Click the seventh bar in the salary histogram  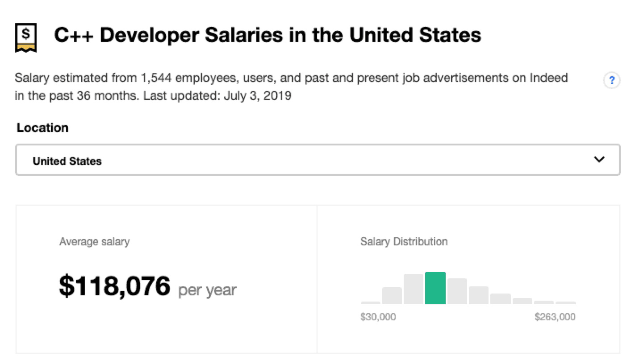[x=500, y=299]
